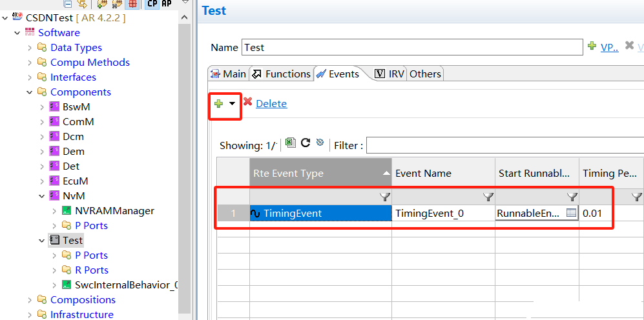Click the Delete link

pyautogui.click(x=271, y=104)
